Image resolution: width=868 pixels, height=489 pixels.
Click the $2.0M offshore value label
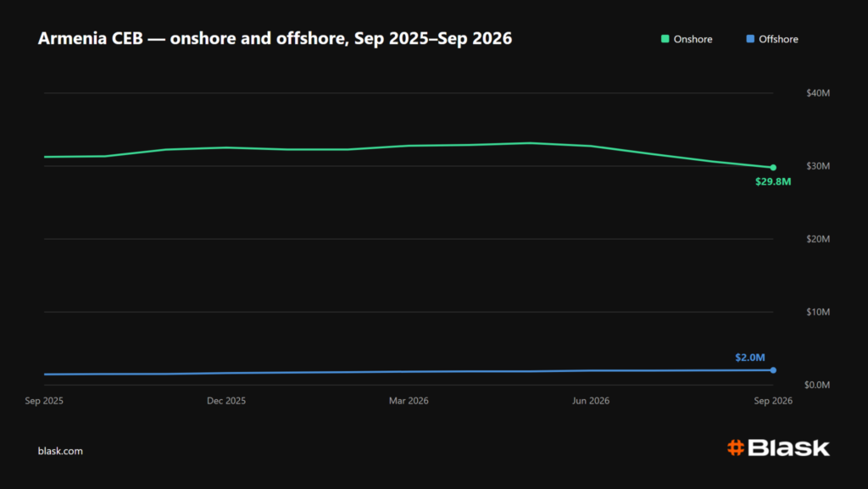[750, 358]
